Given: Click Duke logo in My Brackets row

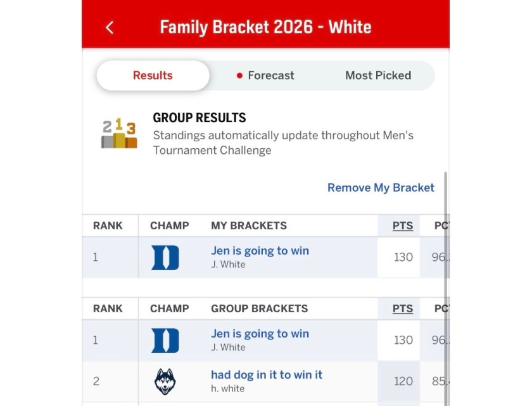Looking at the screenshot, I should point(165,257).
